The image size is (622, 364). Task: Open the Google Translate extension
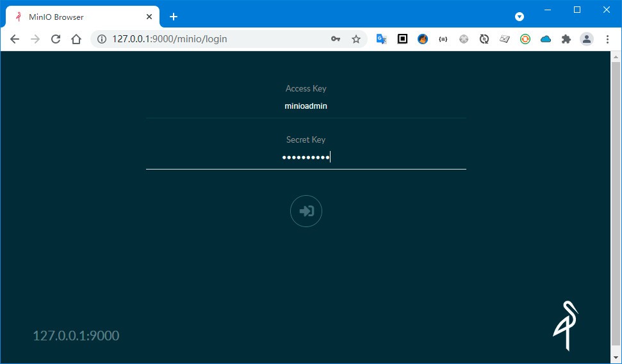click(381, 39)
